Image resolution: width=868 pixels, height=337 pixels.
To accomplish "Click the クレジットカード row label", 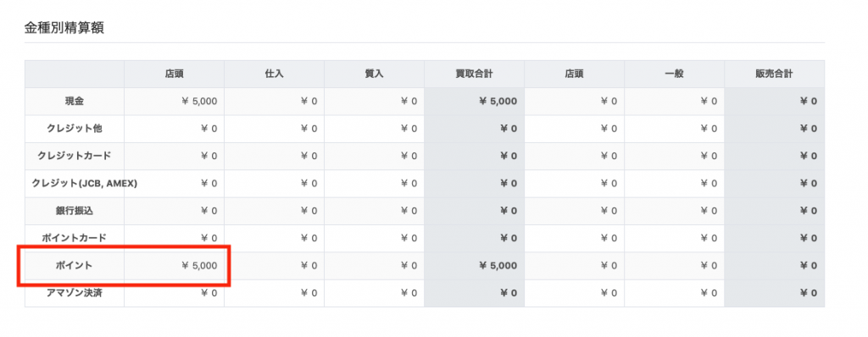I will point(75,156).
